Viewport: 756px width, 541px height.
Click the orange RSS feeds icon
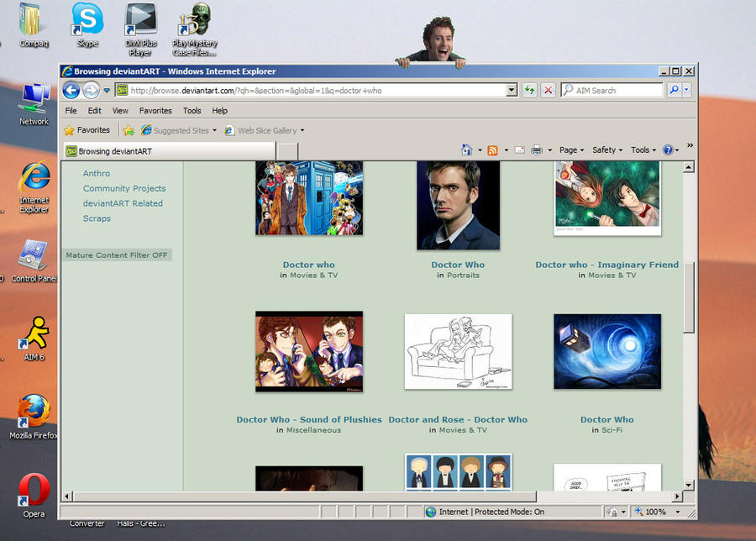tap(492, 150)
